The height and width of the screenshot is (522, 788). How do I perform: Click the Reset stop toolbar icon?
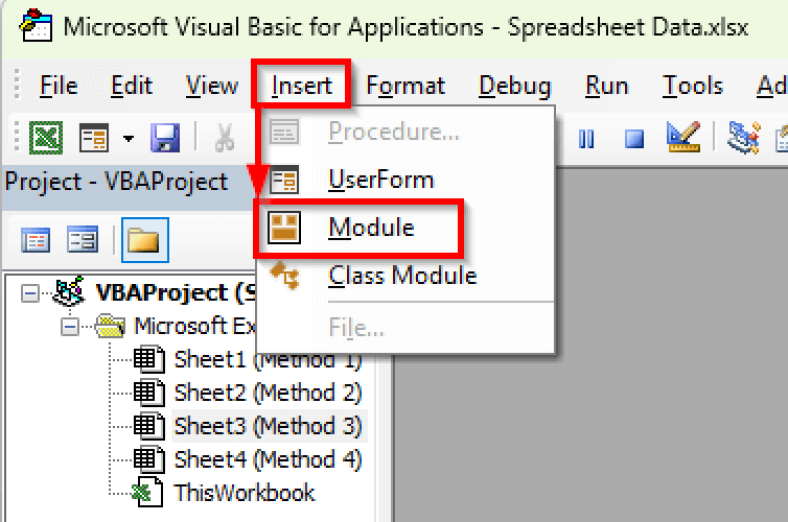(x=634, y=139)
